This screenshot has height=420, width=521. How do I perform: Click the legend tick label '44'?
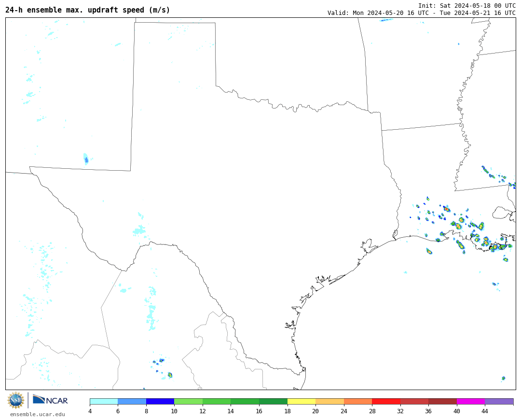pos(485,411)
